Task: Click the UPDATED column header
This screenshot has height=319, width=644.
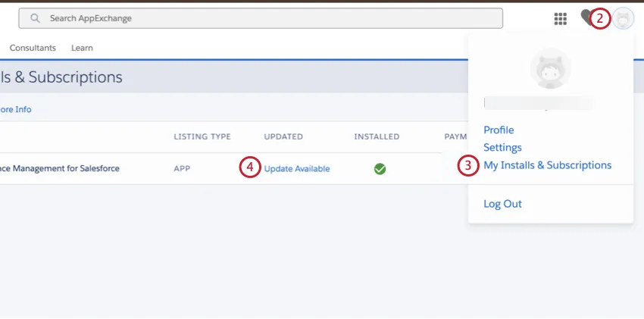Action: [283, 136]
